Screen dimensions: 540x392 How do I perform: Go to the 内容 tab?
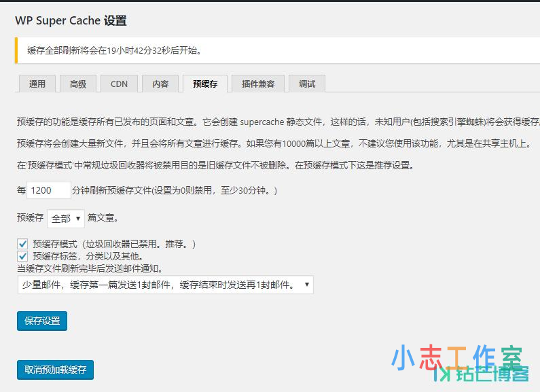pos(160,84)
